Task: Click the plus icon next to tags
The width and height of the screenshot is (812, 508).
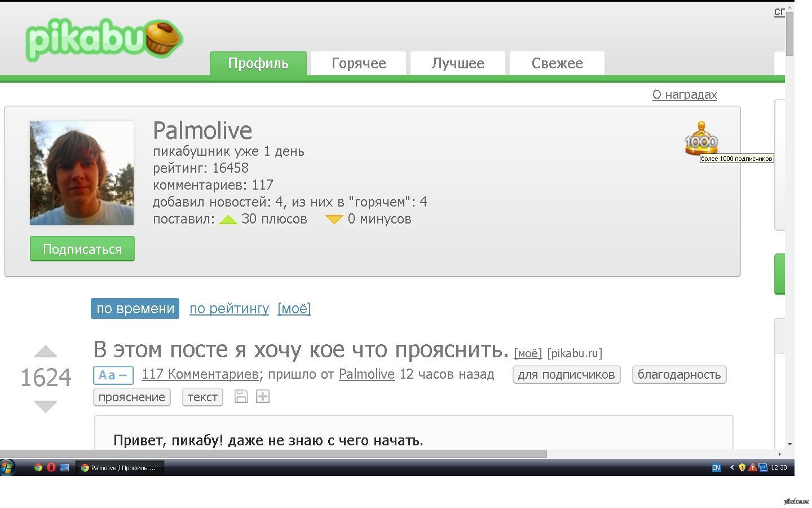Action: click(262, 396)
